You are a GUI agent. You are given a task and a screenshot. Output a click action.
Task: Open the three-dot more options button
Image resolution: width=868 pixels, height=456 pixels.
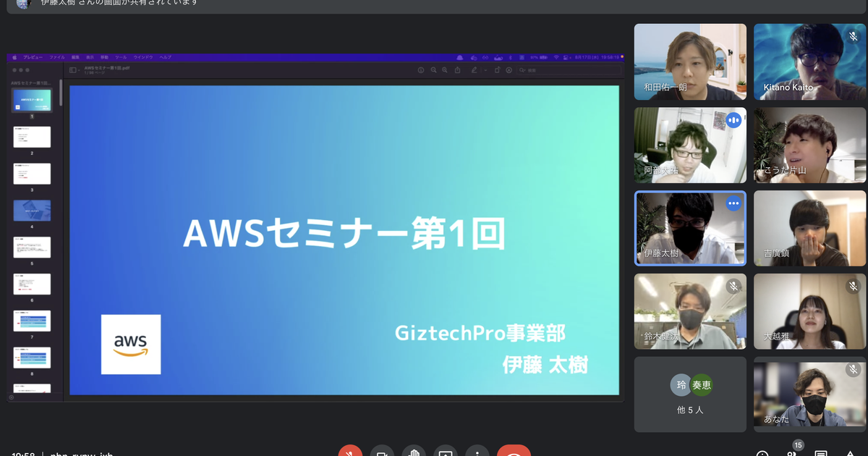point(477,452)
